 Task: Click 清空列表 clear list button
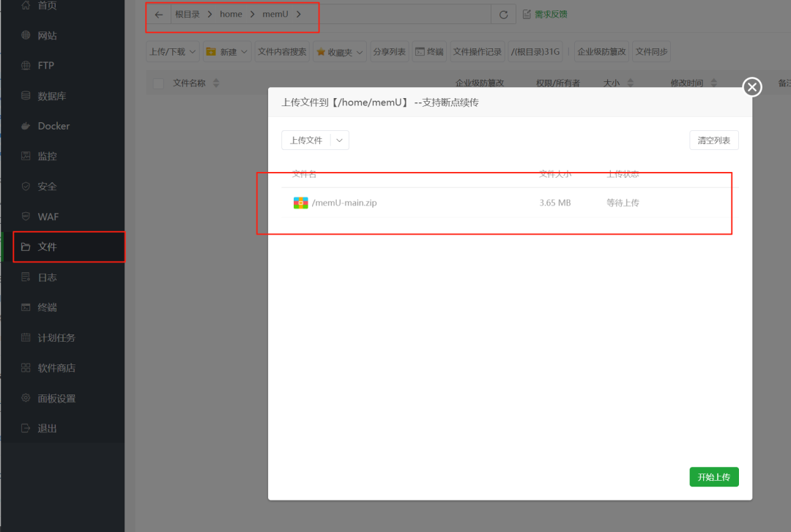click(x=714, y=141)
